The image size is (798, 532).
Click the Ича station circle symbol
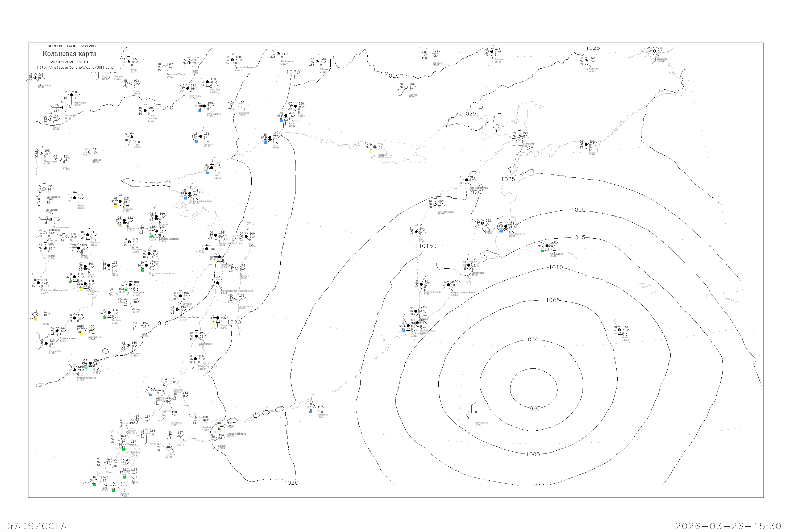click(416, 231)
